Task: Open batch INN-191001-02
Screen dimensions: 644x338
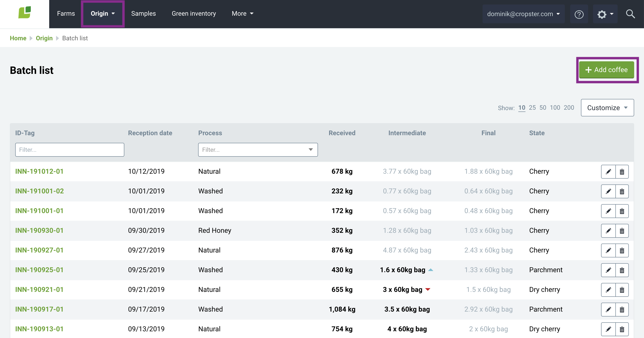Action: pos(40,191)
